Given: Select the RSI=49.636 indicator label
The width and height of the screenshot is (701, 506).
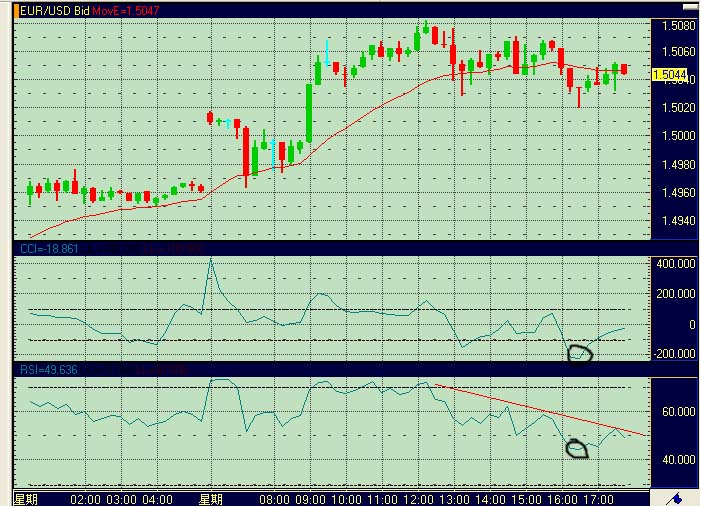Looking at the screenshot, I should [x=49, y=370].
